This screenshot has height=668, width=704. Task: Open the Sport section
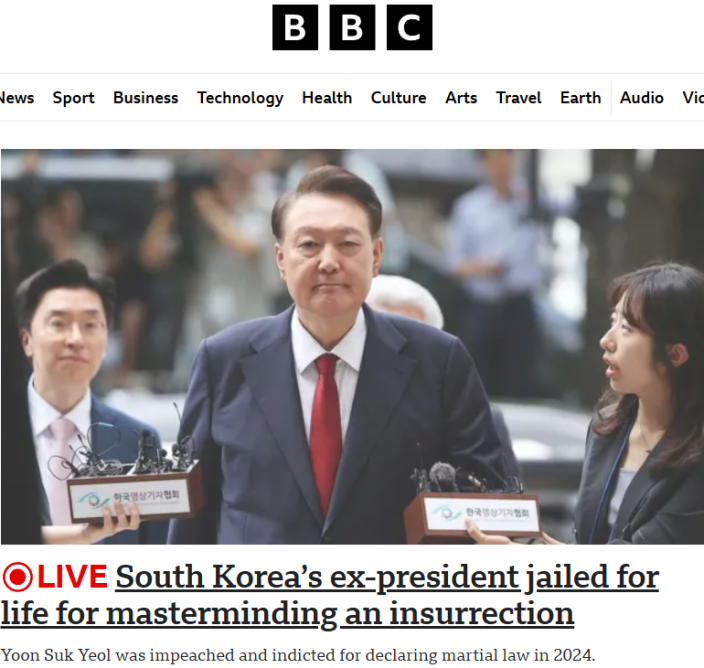(73, 98)
